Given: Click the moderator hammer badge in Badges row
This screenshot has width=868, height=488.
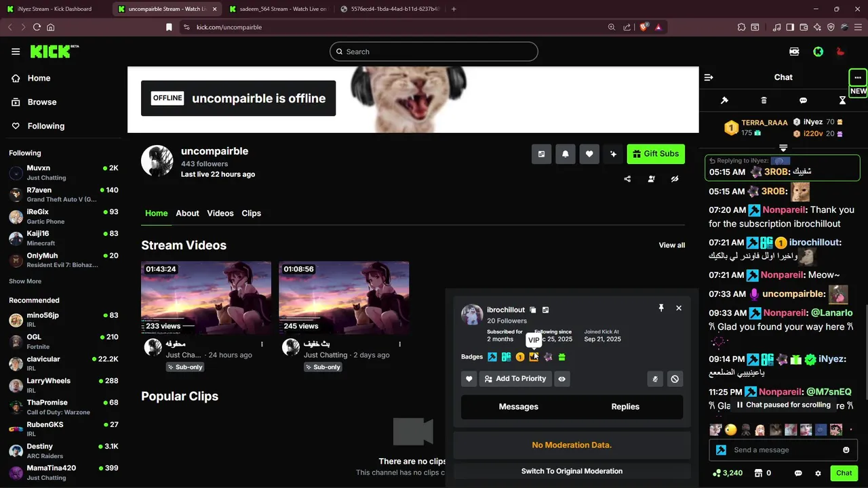Looking at the screenshot, I should coord(492,357).
